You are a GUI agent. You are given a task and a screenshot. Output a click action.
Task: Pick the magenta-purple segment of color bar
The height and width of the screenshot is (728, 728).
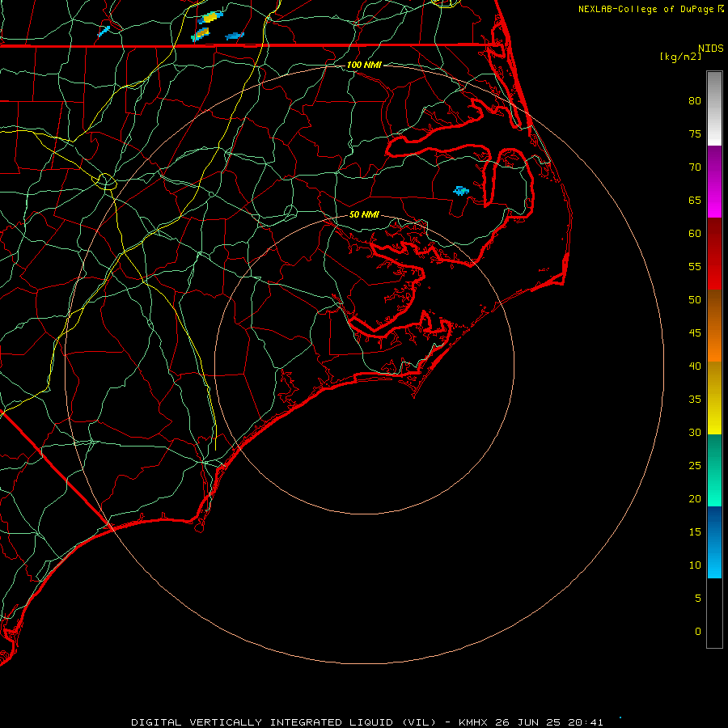[x=714, y=181]
